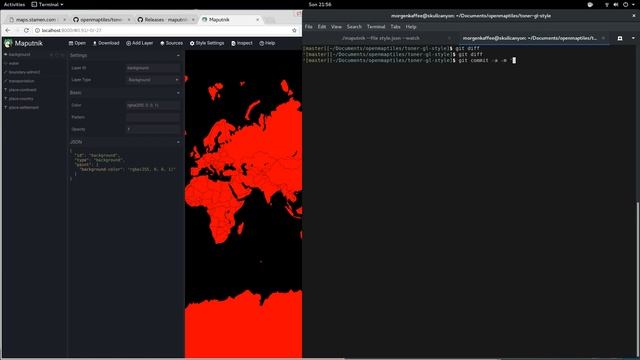
Task: Click the Maputnik logo icon
Action: click(8, 43)
